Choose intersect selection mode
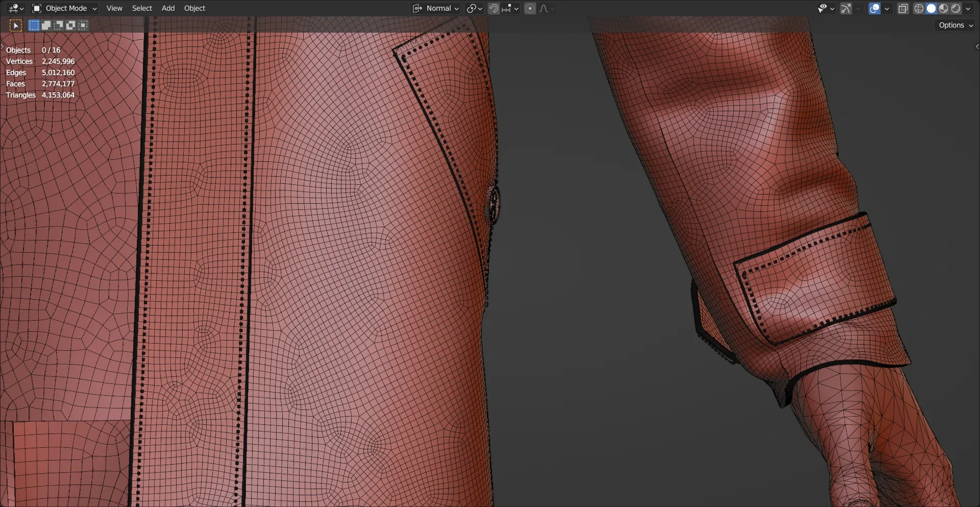 coord(83,25)
